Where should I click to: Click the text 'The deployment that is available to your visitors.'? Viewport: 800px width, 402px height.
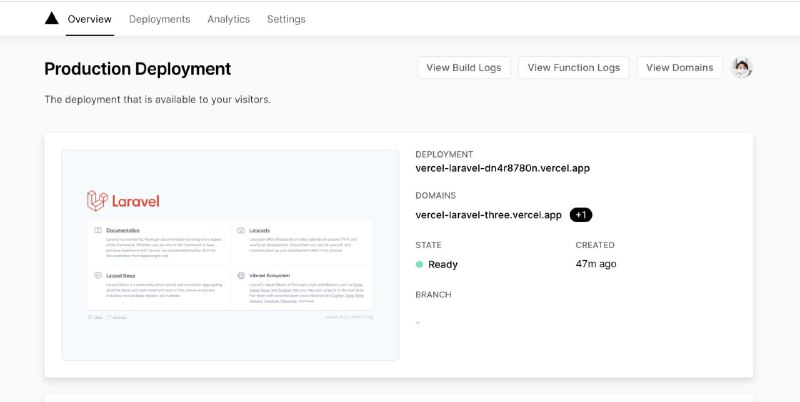tap(158, 99)
